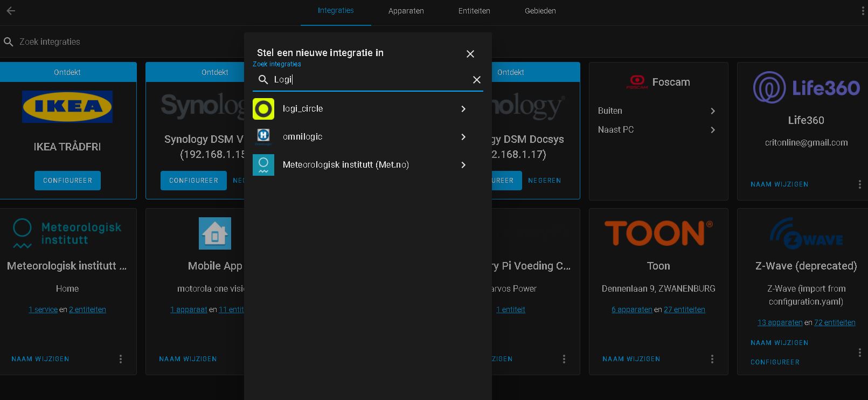Switch to the Apparaten tab
Image resolution: width=868 pixels, height=400 pixels.
[x=406, y=11]
